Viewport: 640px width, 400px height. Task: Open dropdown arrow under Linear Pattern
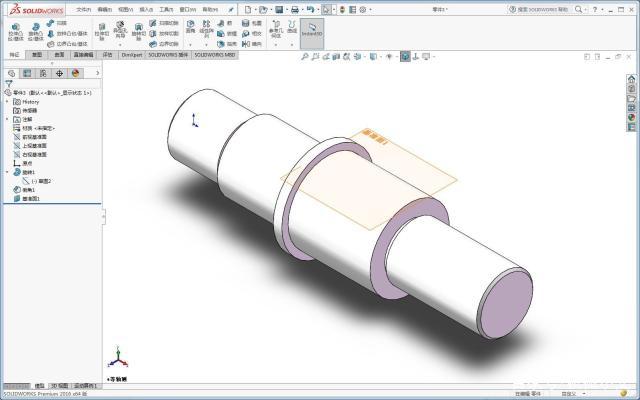click(207, 44)
